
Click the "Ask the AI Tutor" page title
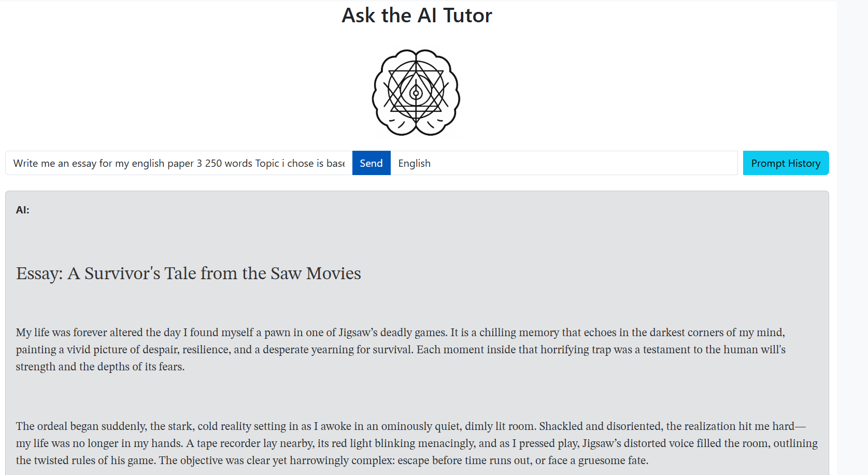[x=417, y=16]
